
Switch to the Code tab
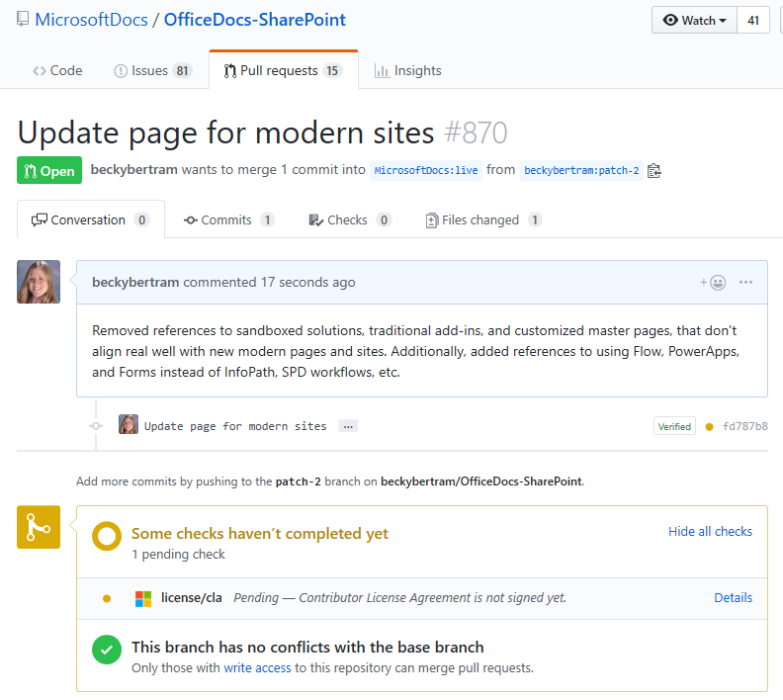click(x=57, y=70)
